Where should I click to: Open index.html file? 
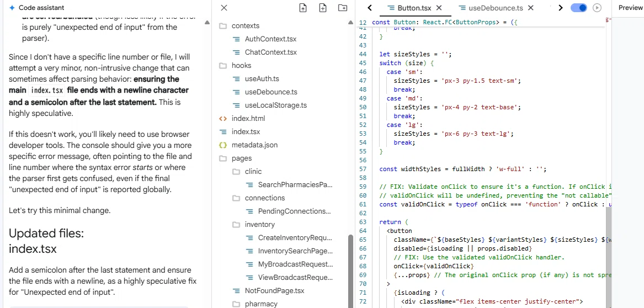point(248,118)
